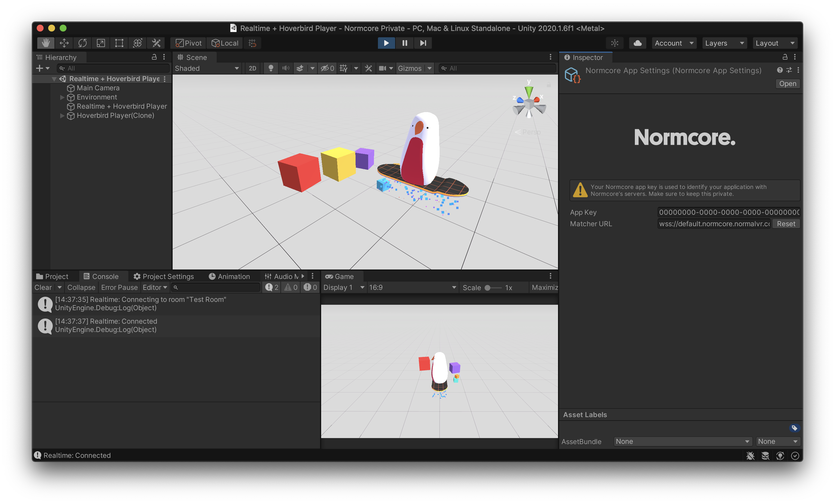
Task: Click the Reset button for Matcher URL
Action: coord(785,224)
